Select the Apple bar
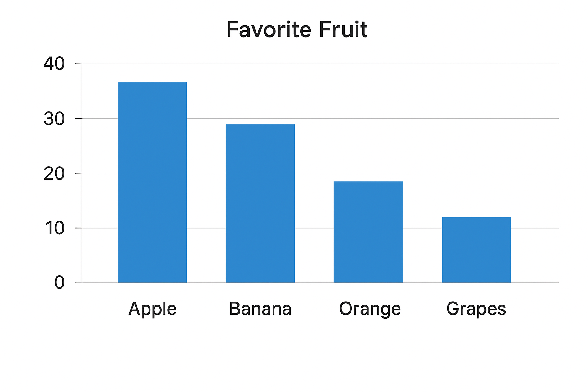This screenshot has width=588, height=392. click(x=152, y=182)
